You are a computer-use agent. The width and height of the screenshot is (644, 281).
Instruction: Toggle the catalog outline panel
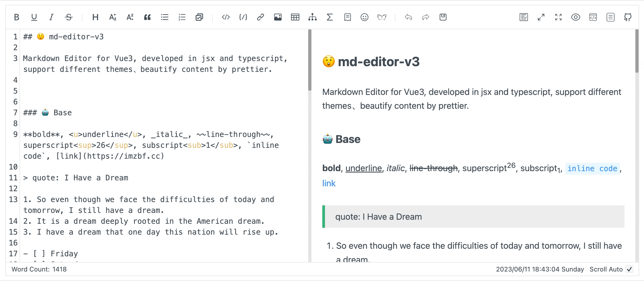(610, 17)
